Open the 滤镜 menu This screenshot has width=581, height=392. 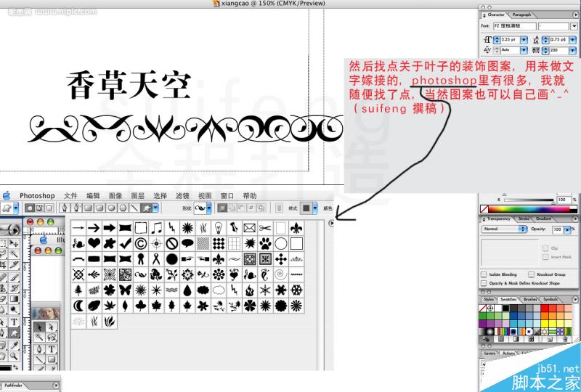coord(182,195)
